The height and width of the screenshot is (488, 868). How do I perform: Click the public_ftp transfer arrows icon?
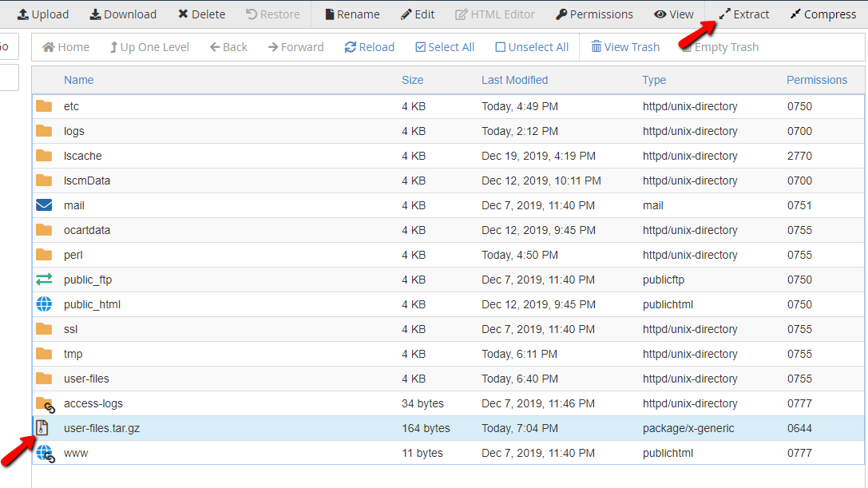pos(44,280)
